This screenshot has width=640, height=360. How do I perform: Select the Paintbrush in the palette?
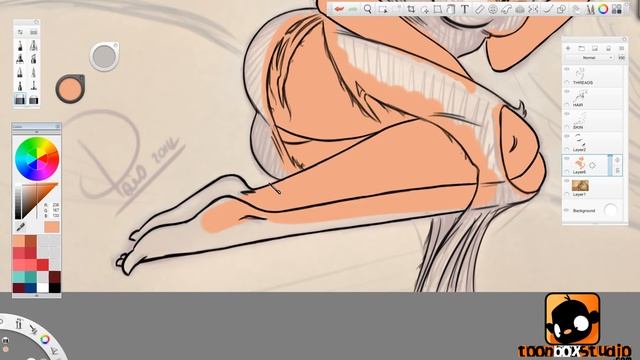[x=20, y=86]
